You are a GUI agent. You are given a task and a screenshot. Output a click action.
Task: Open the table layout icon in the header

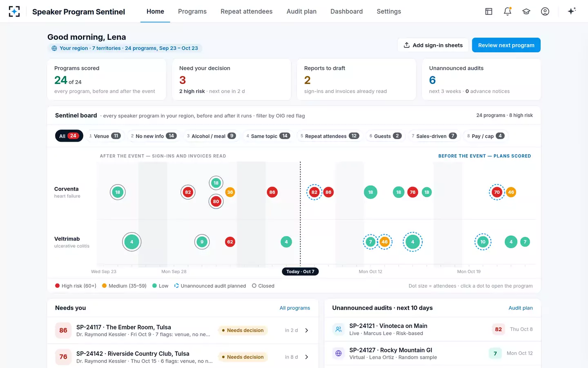point(489,11)
